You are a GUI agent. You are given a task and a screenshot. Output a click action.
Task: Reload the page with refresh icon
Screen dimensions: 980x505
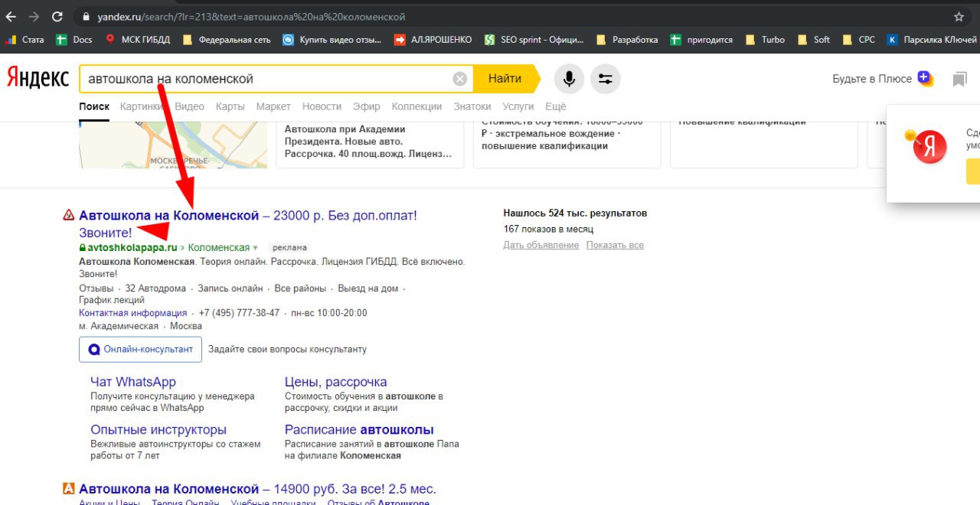pyautogui.click(x=57, y=16)
